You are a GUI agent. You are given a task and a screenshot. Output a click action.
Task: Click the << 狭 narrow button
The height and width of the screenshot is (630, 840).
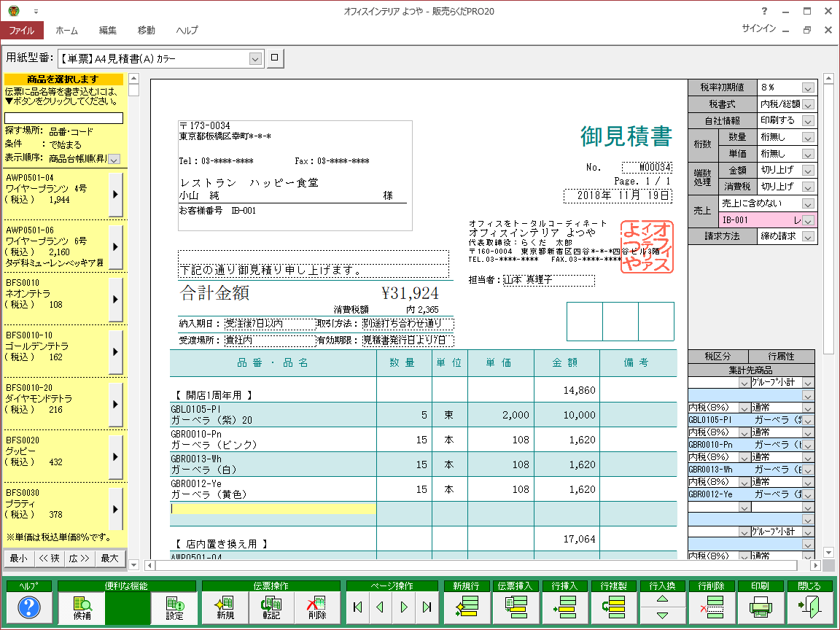pyautogui.click(x=50, y=559)
